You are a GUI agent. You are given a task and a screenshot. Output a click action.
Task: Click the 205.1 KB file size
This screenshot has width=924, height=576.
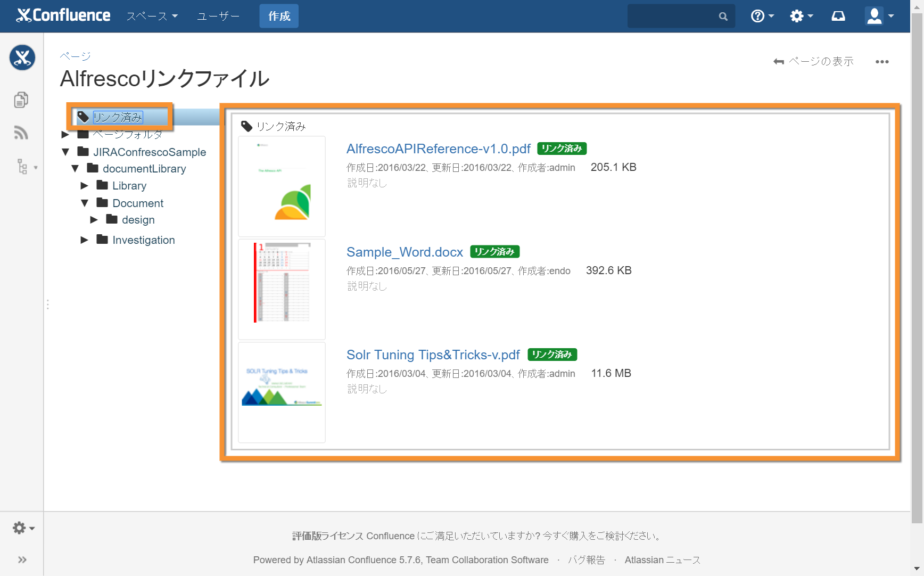[613, 167]
